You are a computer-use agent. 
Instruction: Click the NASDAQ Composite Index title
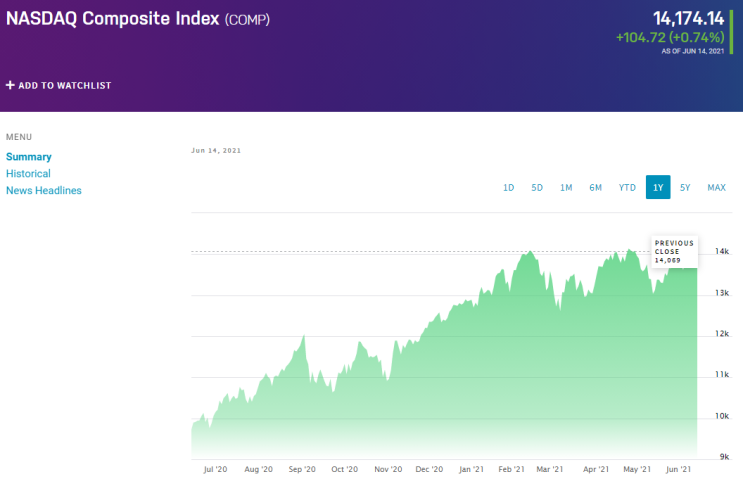[113, 19]
